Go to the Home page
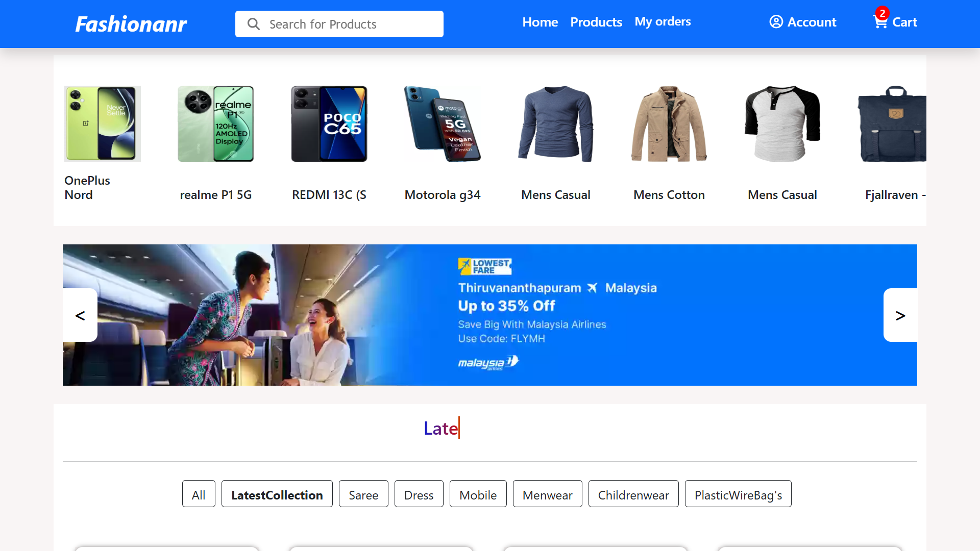Image resolution: width=980 pixels, height=551 pixels. (540, 22)
